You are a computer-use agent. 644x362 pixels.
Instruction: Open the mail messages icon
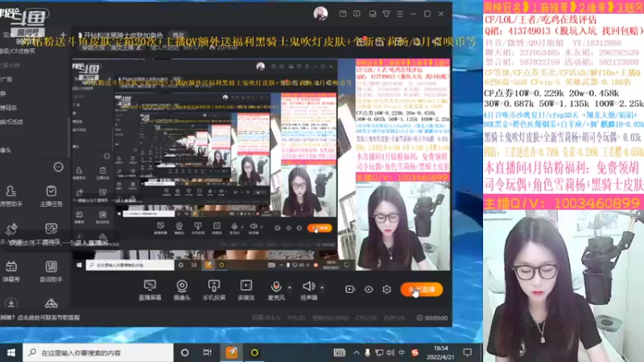click(343, 14)
